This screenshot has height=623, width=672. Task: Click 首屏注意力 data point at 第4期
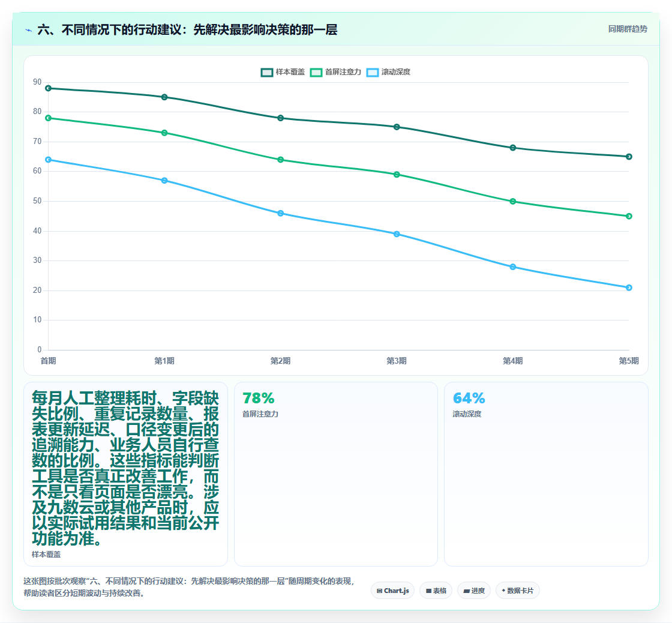coord(513,201)
